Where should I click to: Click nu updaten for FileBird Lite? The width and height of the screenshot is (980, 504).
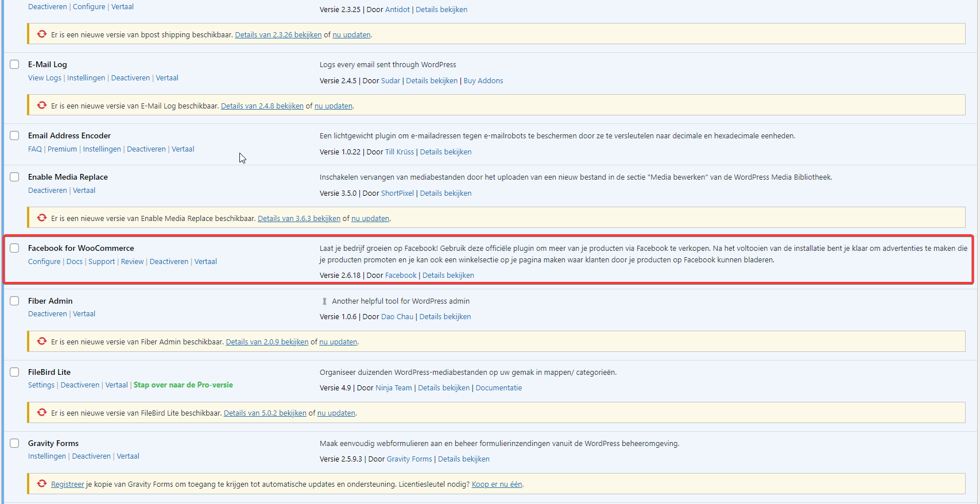pos(336,413)
